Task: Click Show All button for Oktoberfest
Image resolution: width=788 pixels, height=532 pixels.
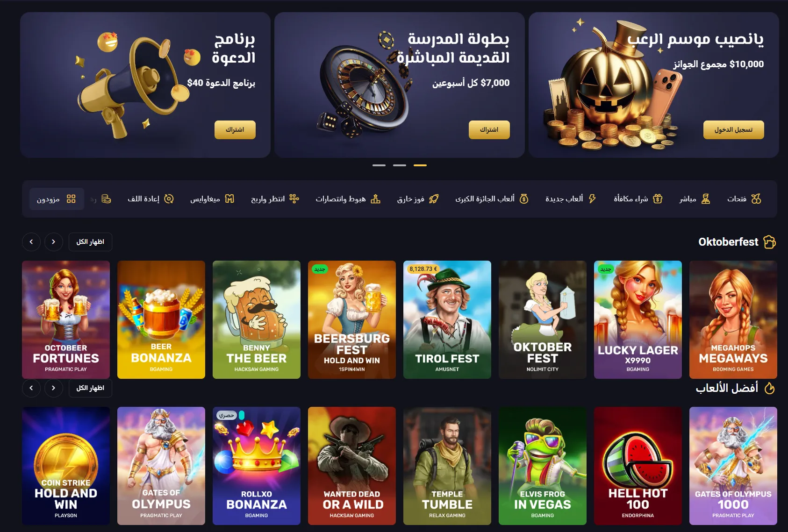Action: 90,242
